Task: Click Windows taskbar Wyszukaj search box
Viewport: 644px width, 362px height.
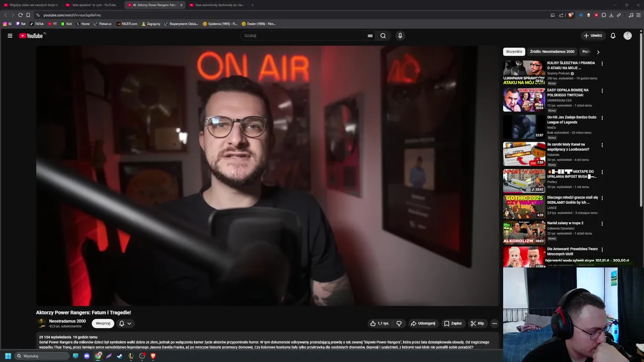Action: [x=41, y=356]
